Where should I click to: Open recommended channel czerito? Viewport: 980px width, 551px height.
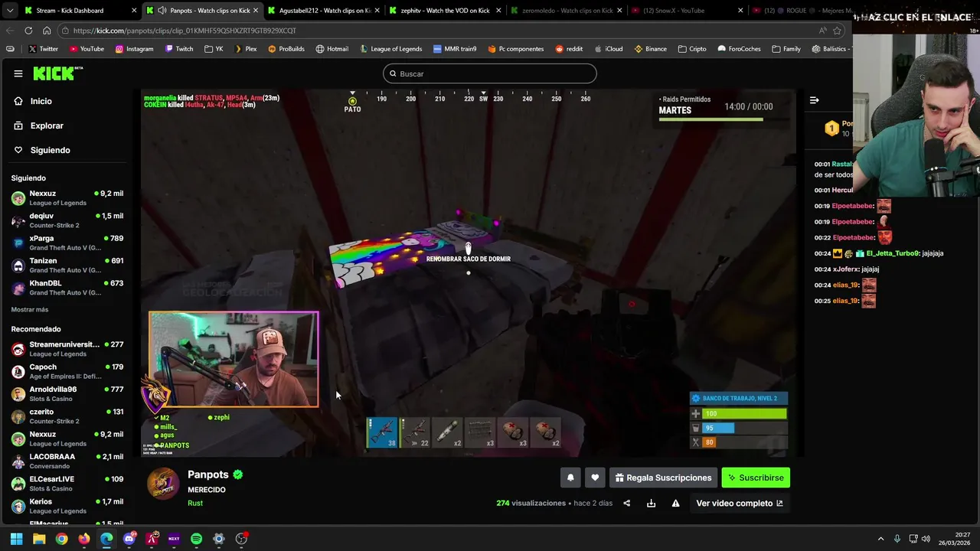67,416
